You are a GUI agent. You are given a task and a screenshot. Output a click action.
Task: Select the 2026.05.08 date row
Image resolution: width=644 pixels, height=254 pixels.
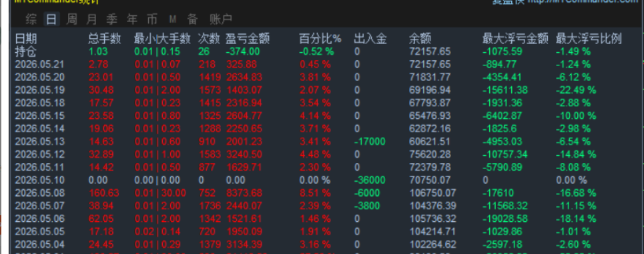(x=40, y=193)
